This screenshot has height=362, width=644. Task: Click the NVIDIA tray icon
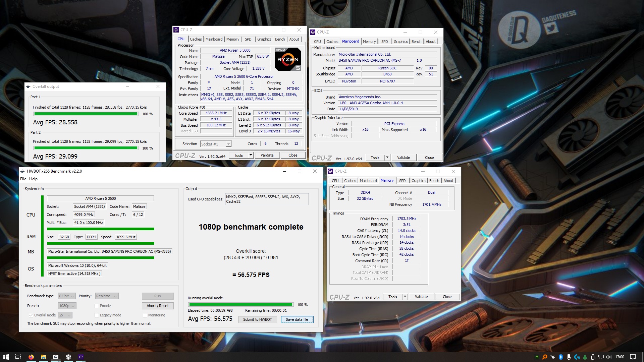tap(537, 357)
